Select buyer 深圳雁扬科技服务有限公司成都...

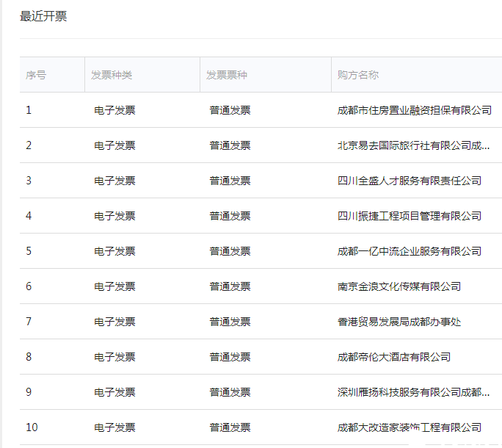(x=413, y=392)
